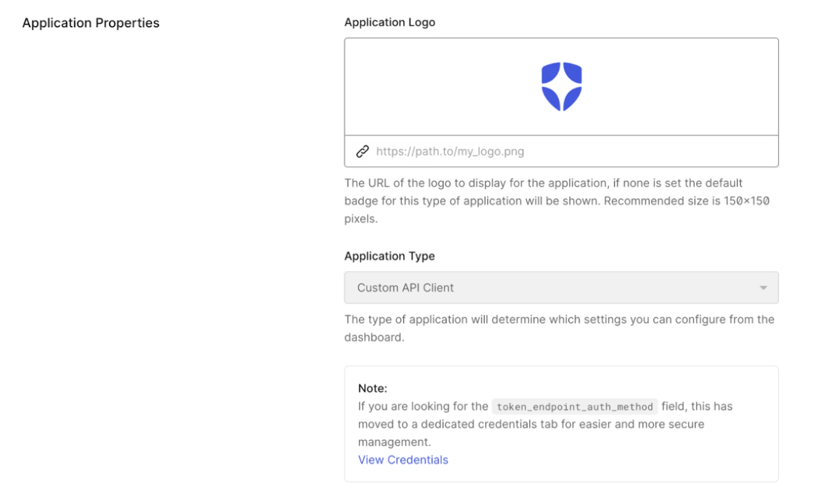Open the Application Type dropdown
Screen dimensions: 814x504
point(561,287)
